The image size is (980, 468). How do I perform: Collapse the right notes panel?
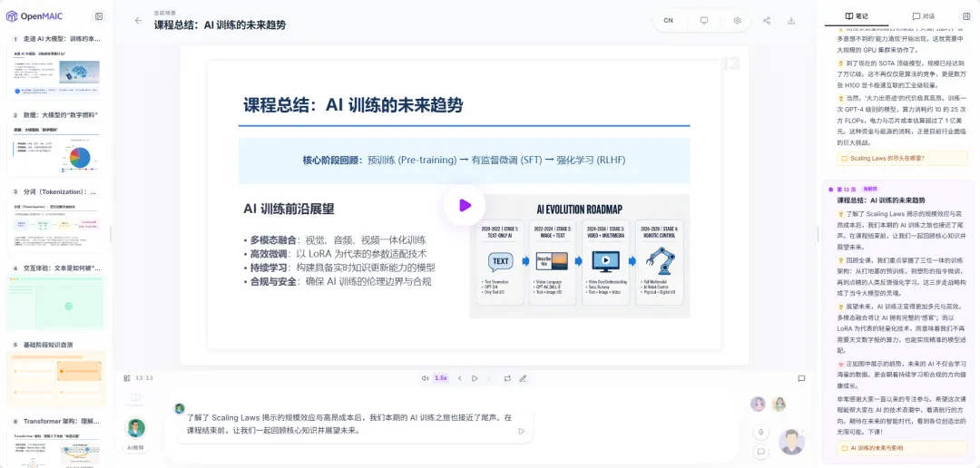pos(966,16)
